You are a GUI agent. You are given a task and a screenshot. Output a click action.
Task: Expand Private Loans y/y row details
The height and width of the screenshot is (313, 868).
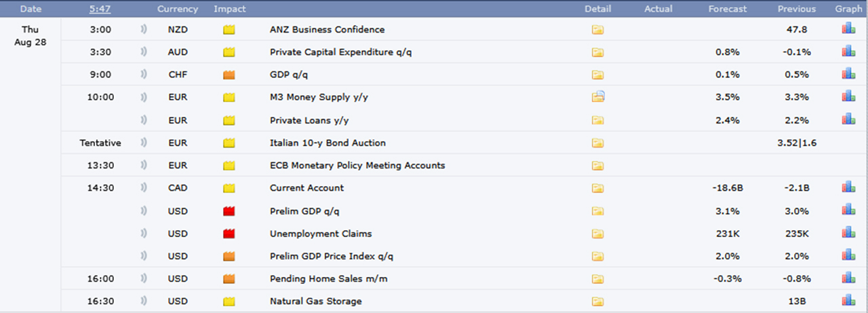tap(597, 120)
